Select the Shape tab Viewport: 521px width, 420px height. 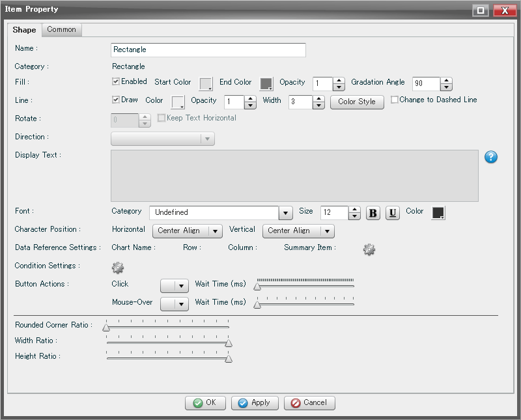click(x=24, y=30)
